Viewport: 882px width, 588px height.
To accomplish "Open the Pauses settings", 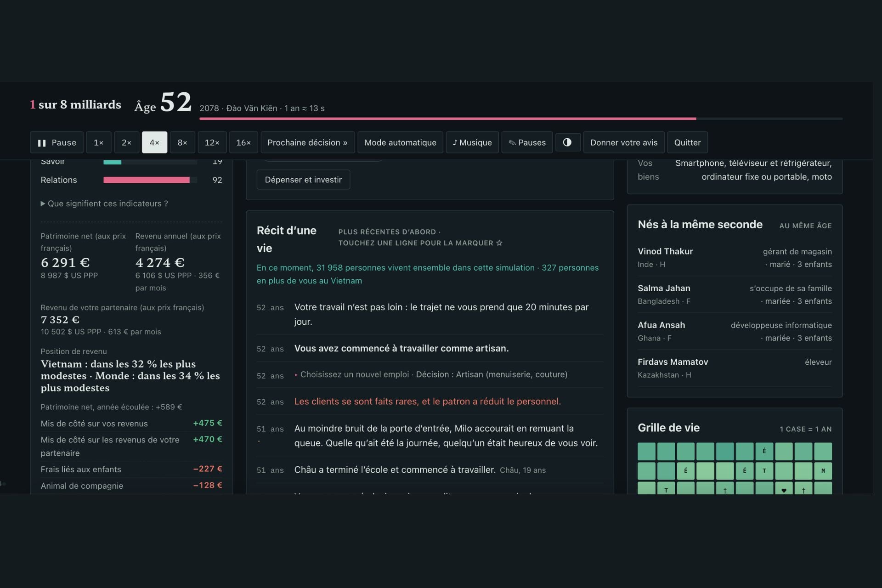I will [x=527, y=142].
